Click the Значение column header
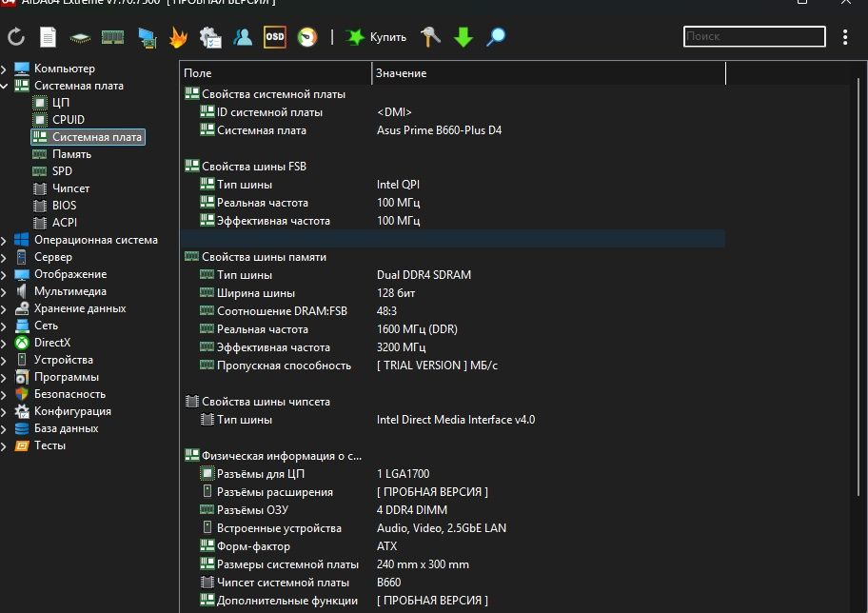Image resolution: width=868 pixels, height=613 pixels. tap(548, 73)
